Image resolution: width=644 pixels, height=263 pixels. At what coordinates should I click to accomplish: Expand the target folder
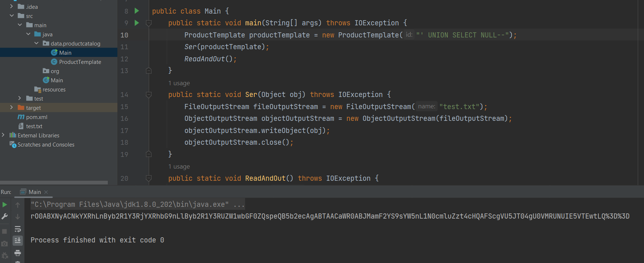[x=11, y=108]
